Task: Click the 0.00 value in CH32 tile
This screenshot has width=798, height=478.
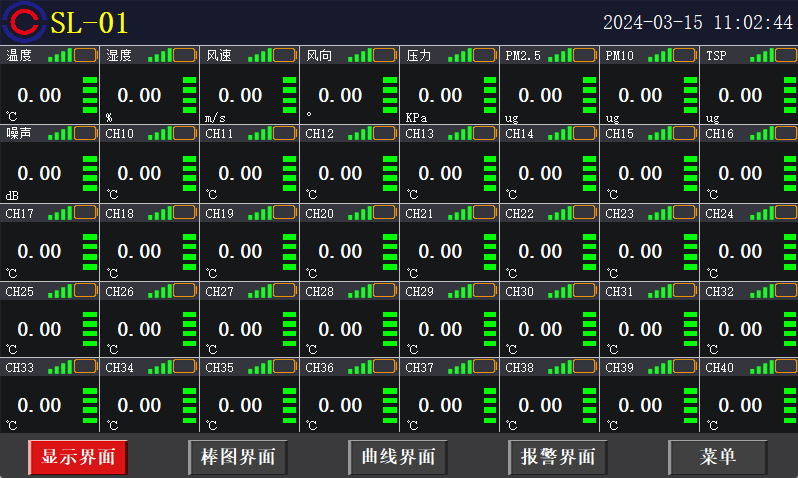Action: (739, 329)
